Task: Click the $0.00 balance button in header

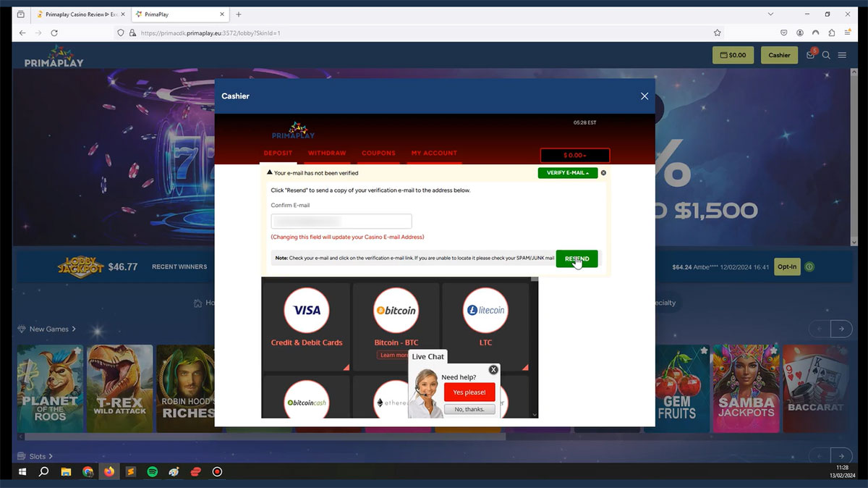Action: click(x=733, y=55)
